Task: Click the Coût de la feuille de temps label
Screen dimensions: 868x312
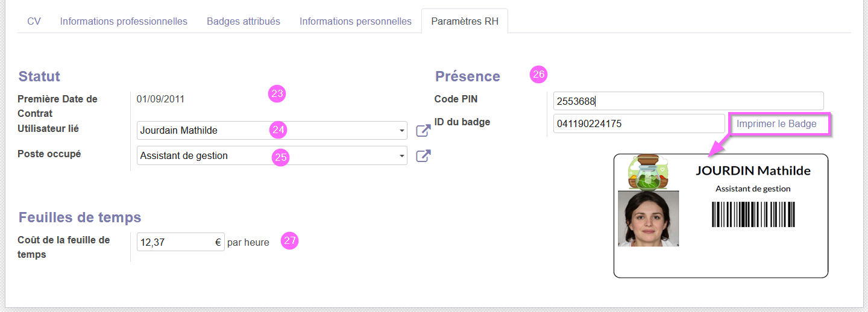Action: coord(64,247)
